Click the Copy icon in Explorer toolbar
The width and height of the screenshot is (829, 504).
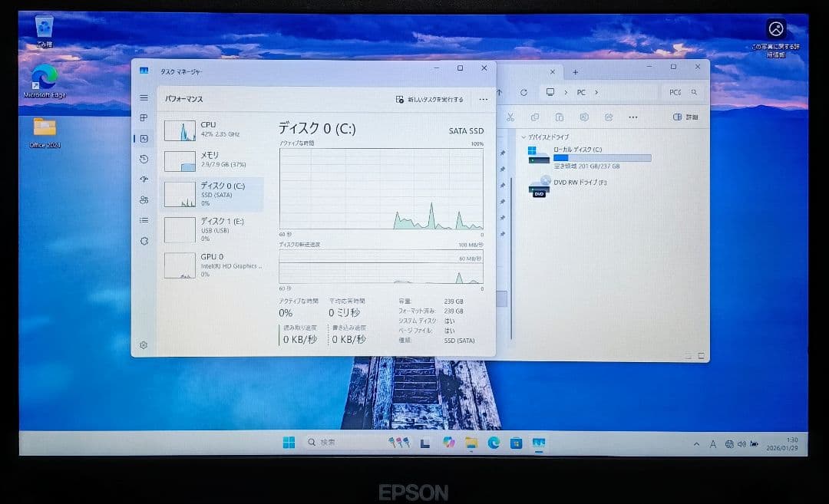tap(534, 117)
